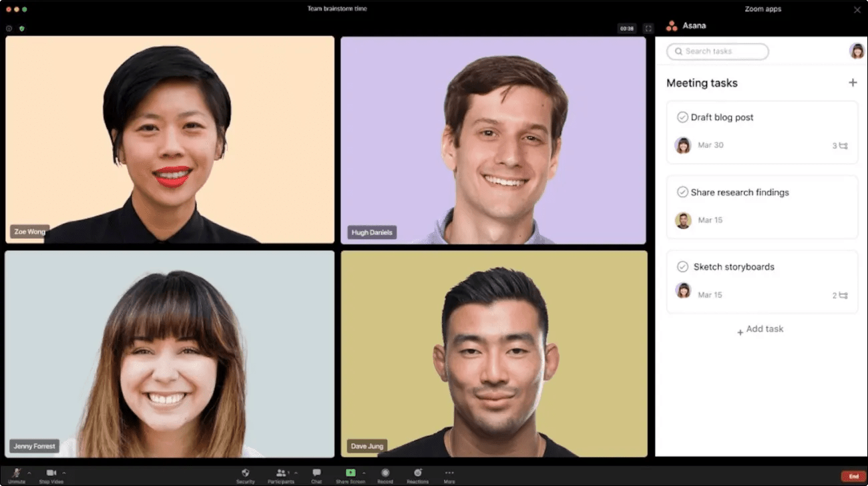The image size is (868, 486).
Task: Click in the Search tasks field
Action: click(718, 51)
